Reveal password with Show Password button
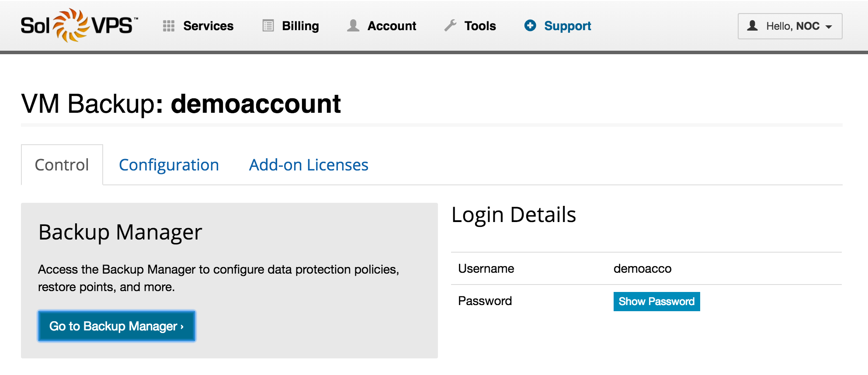Screen dimensions: 868x375 656,302
